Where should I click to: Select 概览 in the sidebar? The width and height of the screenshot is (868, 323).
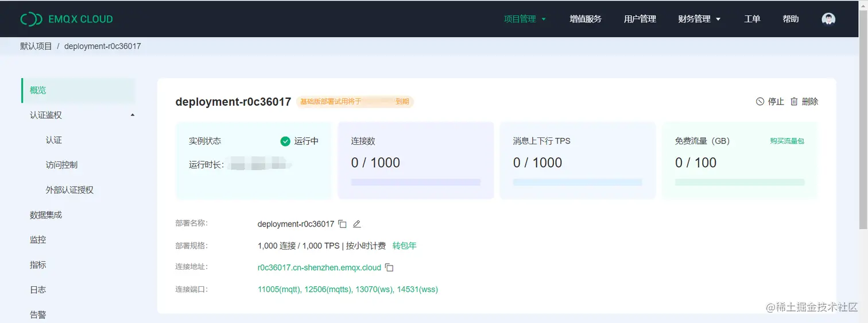click(x=79, y=90)
